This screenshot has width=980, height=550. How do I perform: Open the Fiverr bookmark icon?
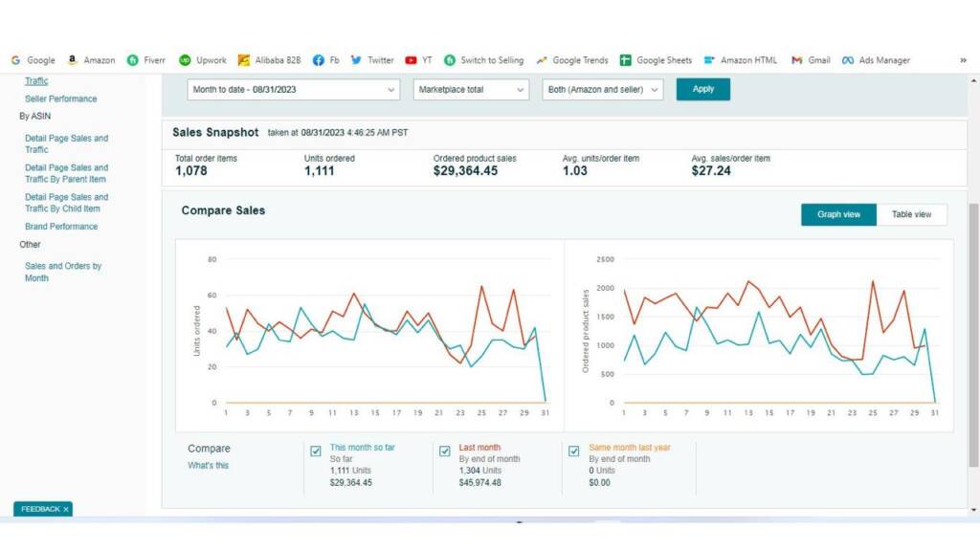click(133, 60)
